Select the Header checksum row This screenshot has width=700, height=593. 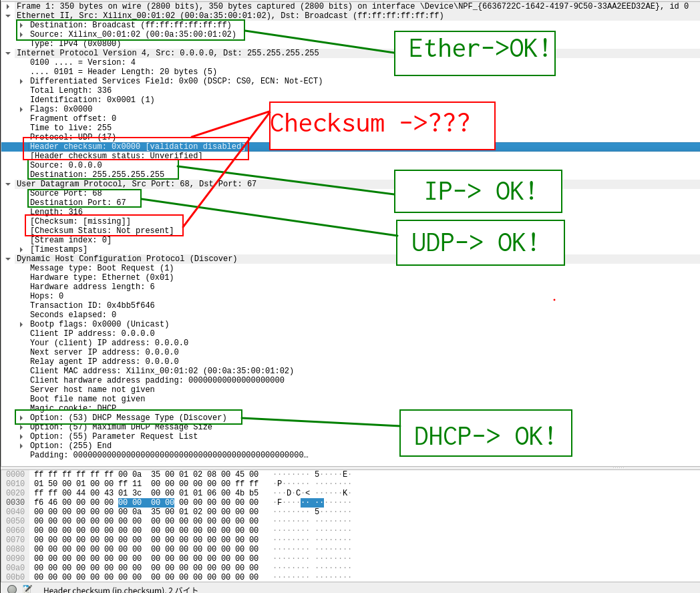pos(100,146)
